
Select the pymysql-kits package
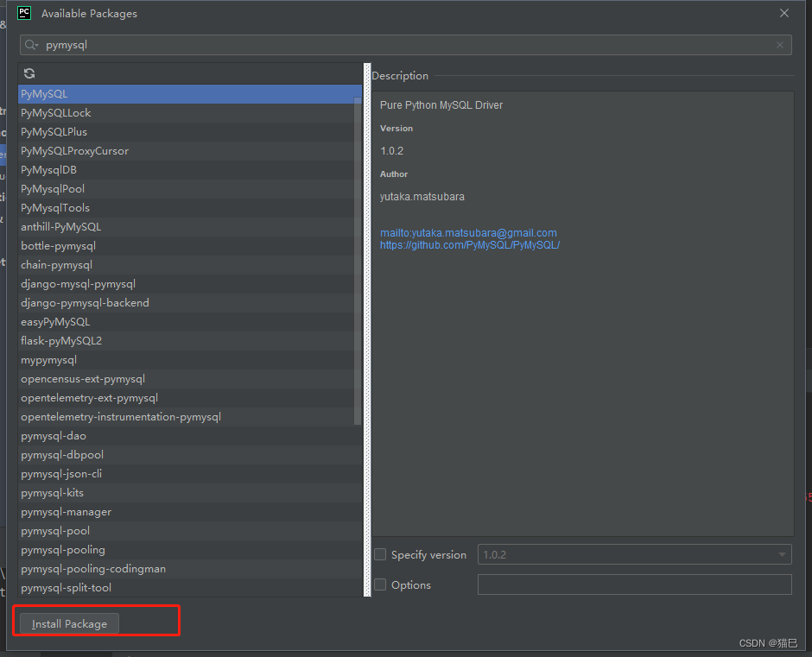[x=189, y=492]
